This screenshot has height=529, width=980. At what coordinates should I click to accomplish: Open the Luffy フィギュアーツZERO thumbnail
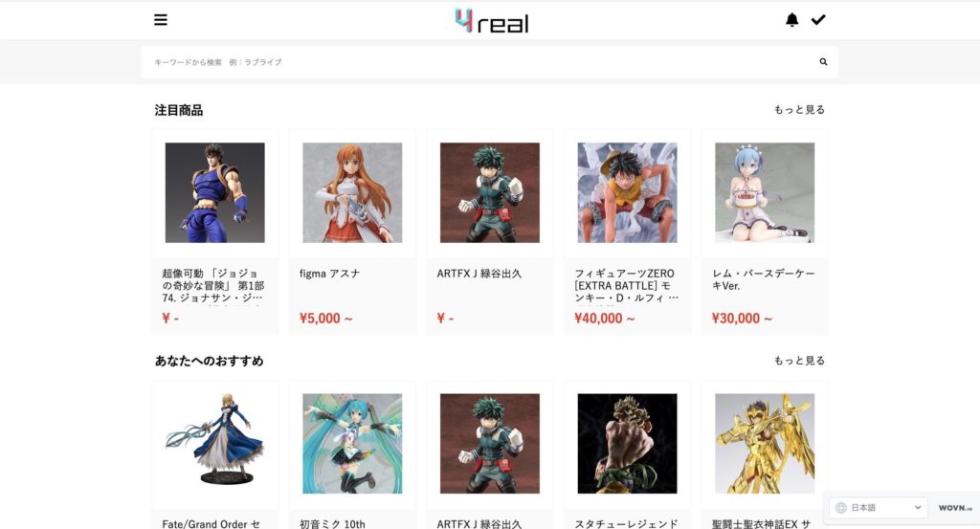(x=628, y=192)
